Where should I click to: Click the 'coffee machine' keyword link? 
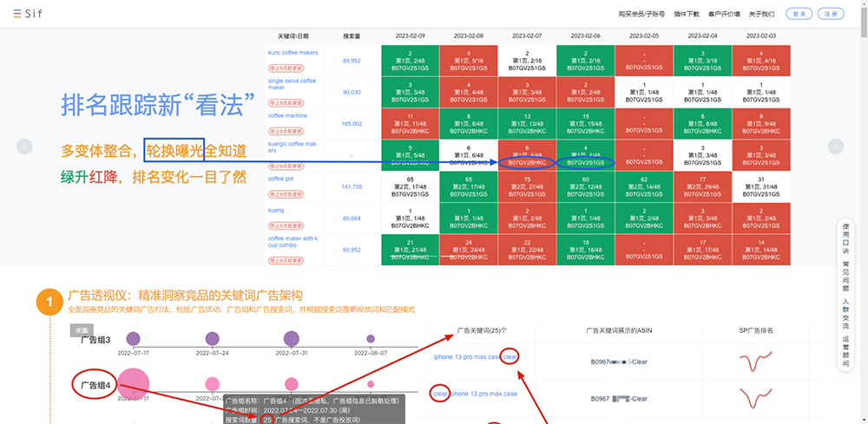[x=287, y=114]
